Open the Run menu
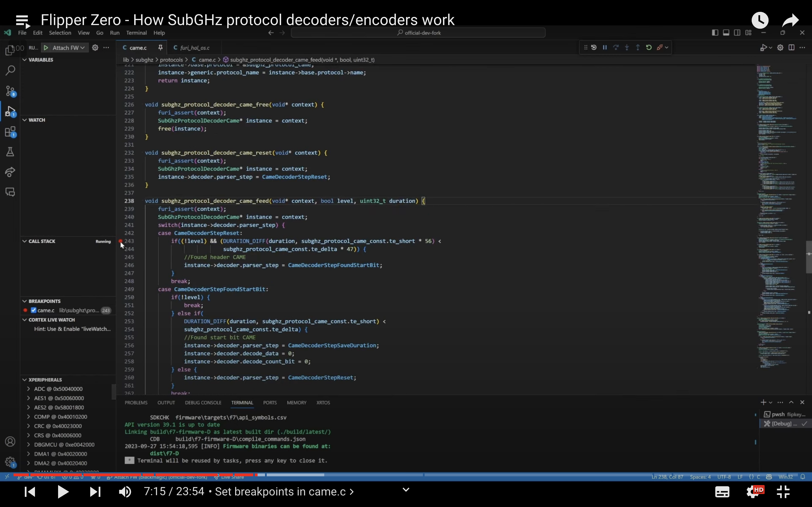812x507 pixels. click(x=115, y=32)
